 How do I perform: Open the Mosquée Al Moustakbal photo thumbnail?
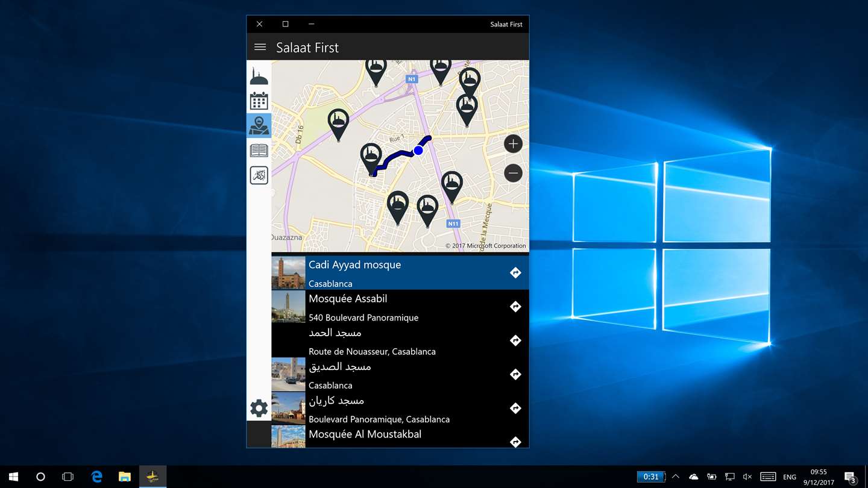click(288, 437)
